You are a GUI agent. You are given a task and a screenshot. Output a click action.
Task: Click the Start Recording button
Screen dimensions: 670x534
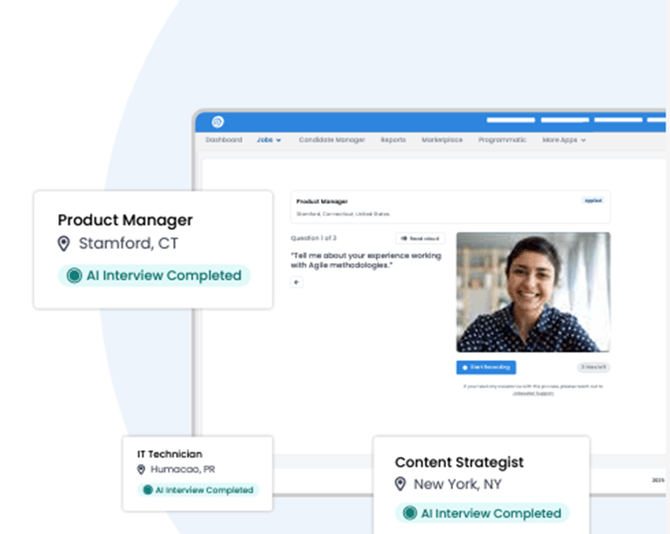click(x=486, y=367)
